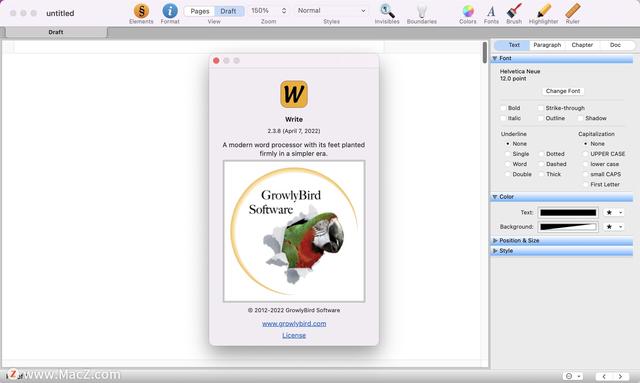Enable the Bold checkbox
The width and height of the screenshot is (640, 383).
503,108
